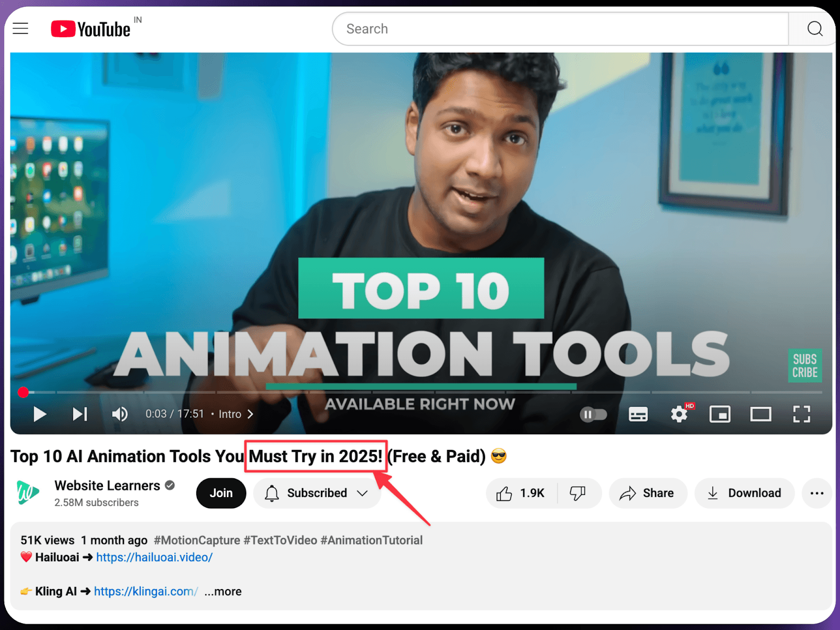Expand the Intro chapter list
Viewport: 840px width, 630px height.
pos(236,414)
